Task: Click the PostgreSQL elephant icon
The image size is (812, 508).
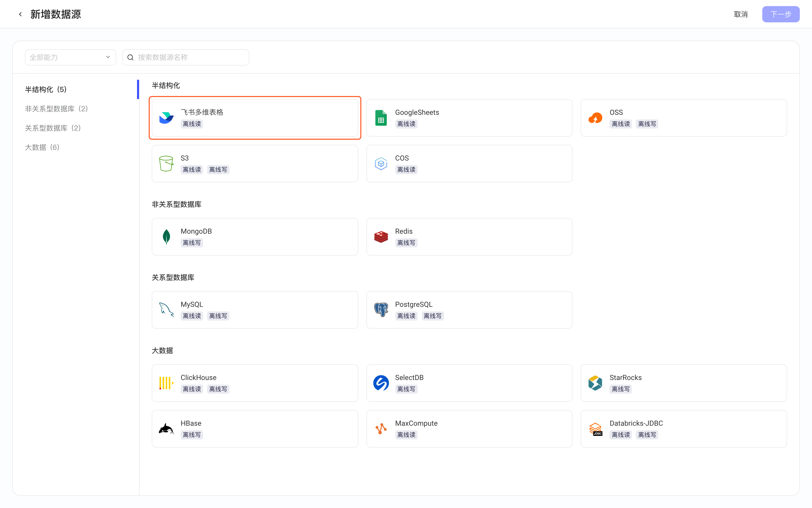Action: pos(381,310)
